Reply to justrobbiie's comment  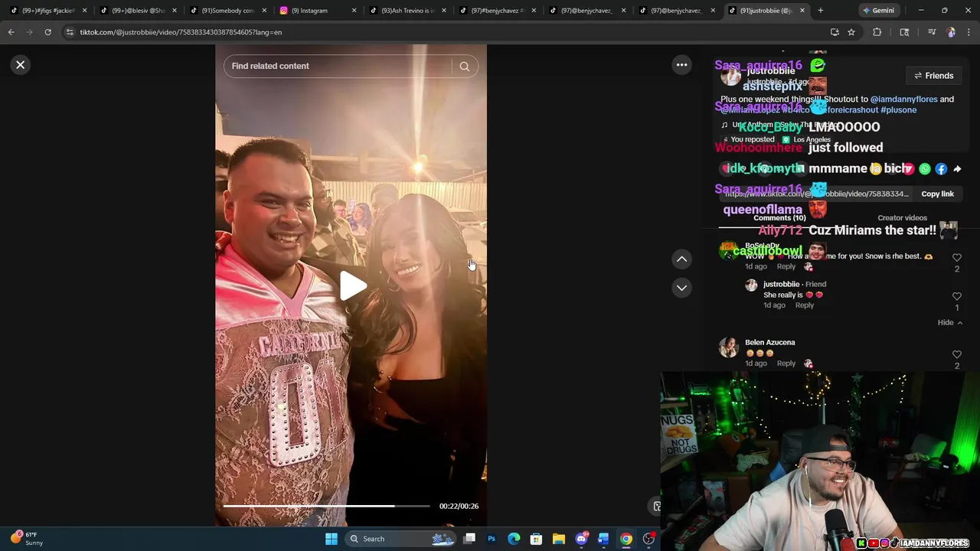pyautogui.click(x=804, y=305)
